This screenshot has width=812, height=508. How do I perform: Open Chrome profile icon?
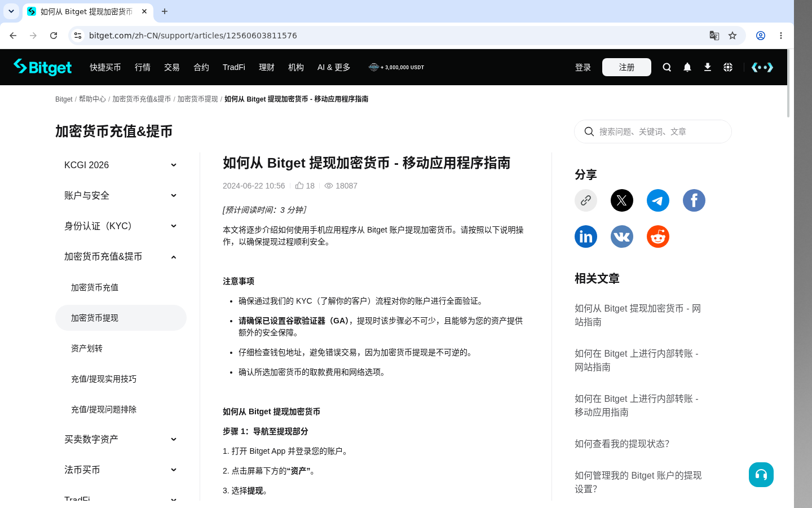[761, 36]
